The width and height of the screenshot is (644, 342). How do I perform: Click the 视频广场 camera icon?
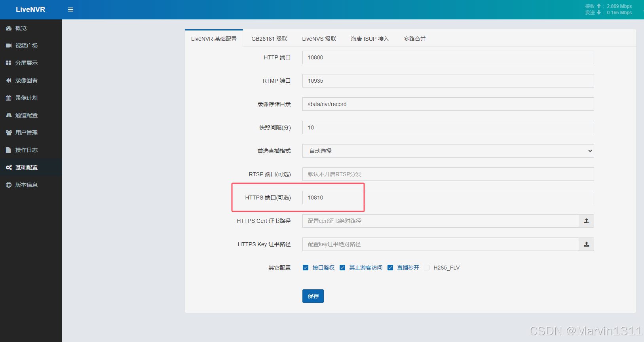[x=9, y=46]
